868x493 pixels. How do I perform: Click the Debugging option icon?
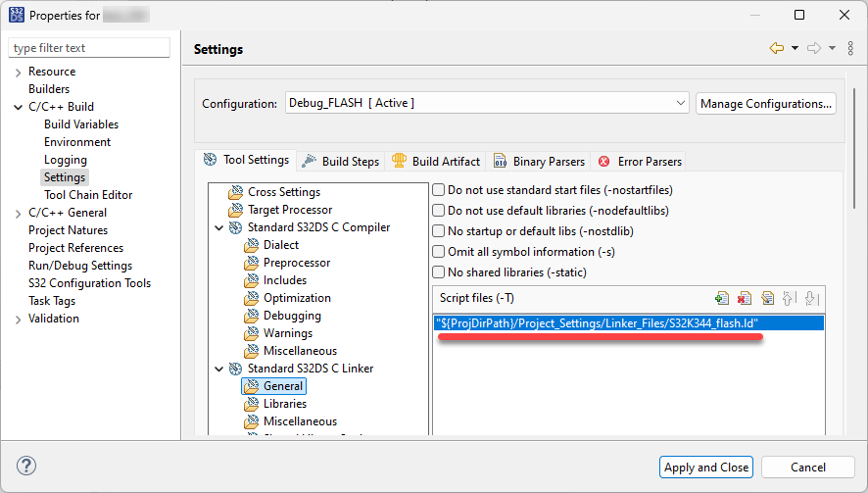[x=252, y=316]
